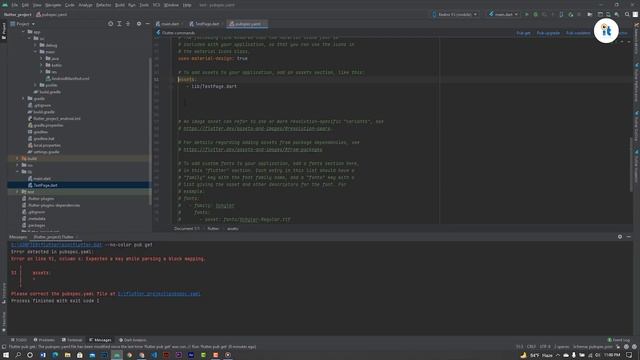Screen dimensions: 640x360
Task: Open the Edit menu
Action: coord(25,5)
